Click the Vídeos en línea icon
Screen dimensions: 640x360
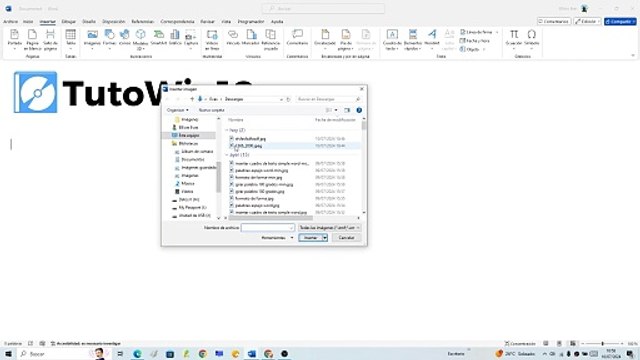coord(212,35)
